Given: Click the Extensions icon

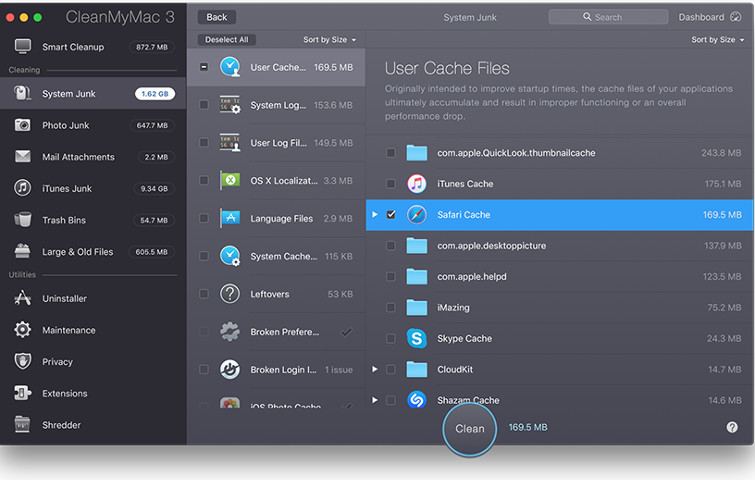Looking at the screenshot, I should coord(23,393).
